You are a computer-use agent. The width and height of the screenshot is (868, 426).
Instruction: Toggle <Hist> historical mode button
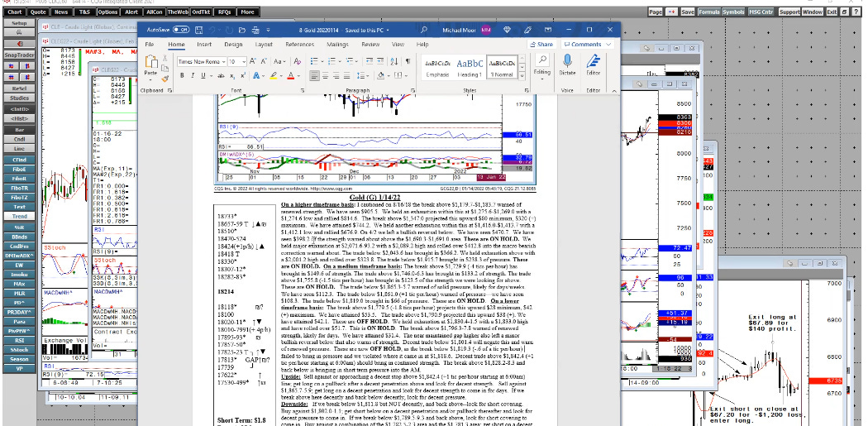point(19,118)
